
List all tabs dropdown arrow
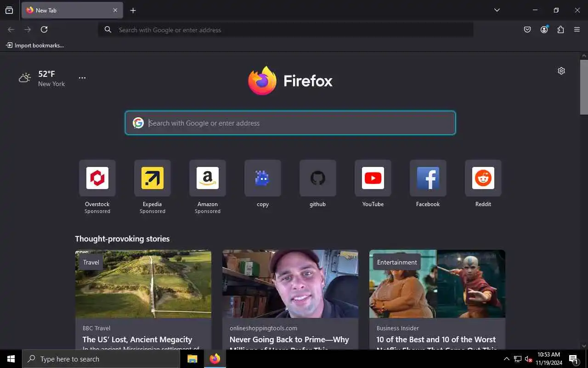tap(497, 10)
